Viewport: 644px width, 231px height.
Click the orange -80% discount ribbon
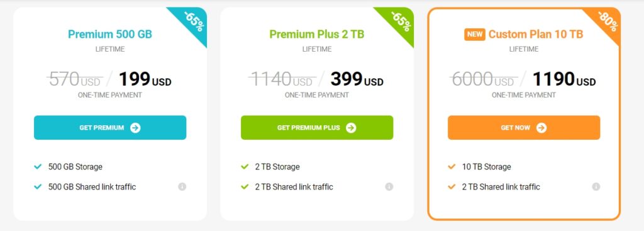pos(607,21)
